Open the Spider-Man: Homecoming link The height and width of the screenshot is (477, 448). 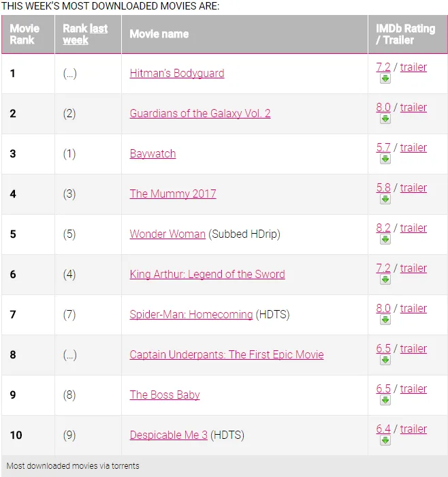tap(191, 314)
